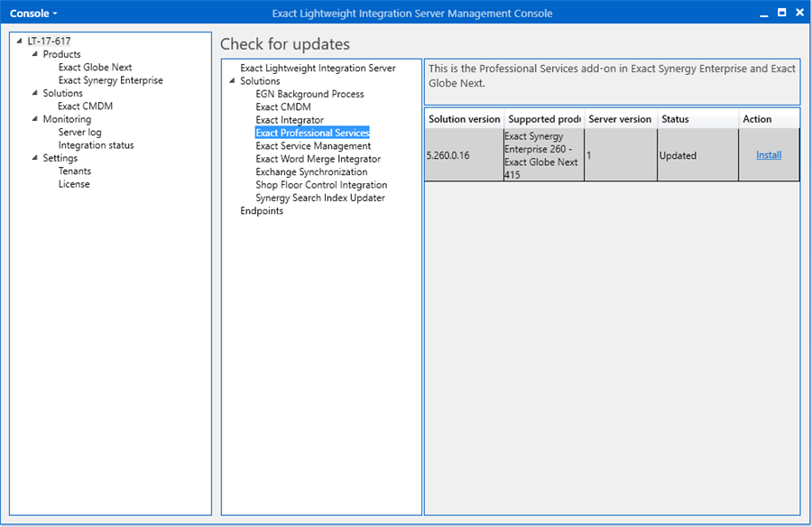The width and height of the screenshot is (812, 527).
Task: Sort by the Server version column header
Action: click(621, 119)
